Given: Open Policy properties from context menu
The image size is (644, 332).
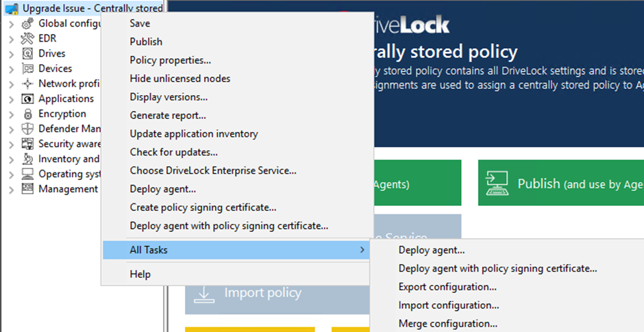Looking at the screenshot, I should 237,60.
